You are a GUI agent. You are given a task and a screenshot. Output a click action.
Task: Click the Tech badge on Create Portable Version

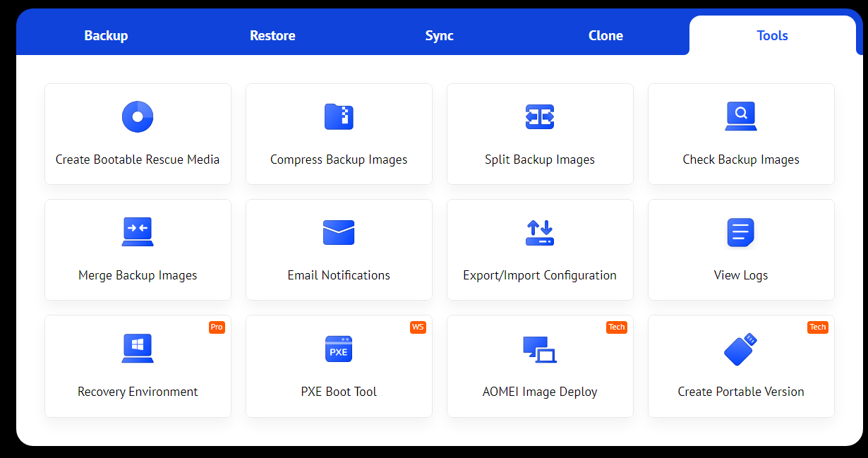[818, 327]
